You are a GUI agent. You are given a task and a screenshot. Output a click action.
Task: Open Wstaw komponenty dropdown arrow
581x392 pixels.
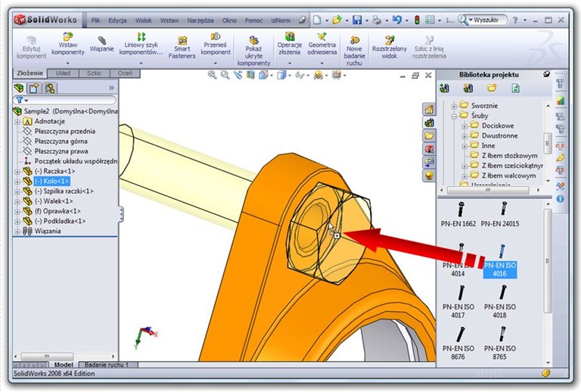68,64
